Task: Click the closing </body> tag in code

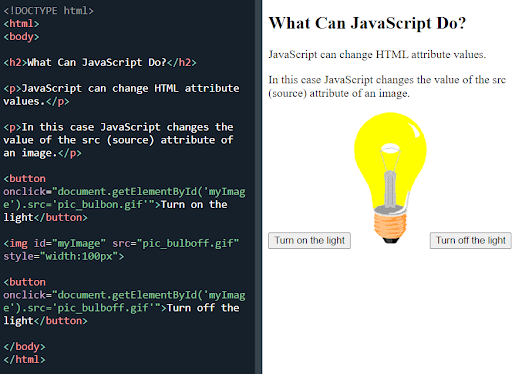Action: [x=24, y=347]
